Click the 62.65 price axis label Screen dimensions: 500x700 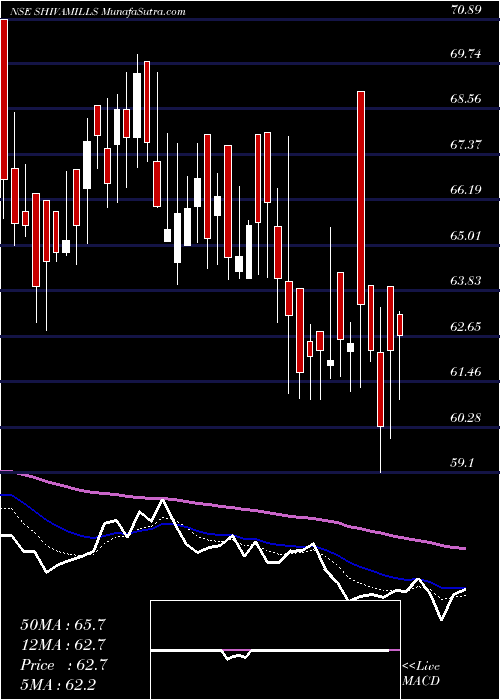(x=466, y=326)
